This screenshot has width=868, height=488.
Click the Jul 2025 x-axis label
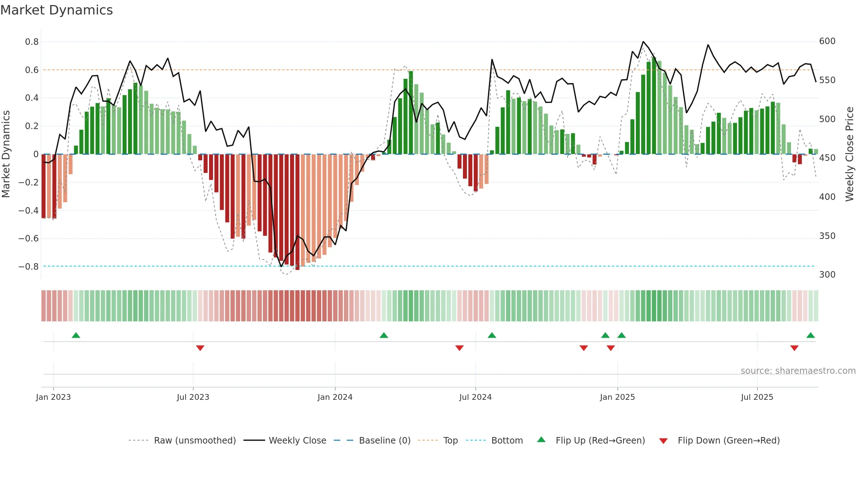pyautogui.click(x=757, y=397)
